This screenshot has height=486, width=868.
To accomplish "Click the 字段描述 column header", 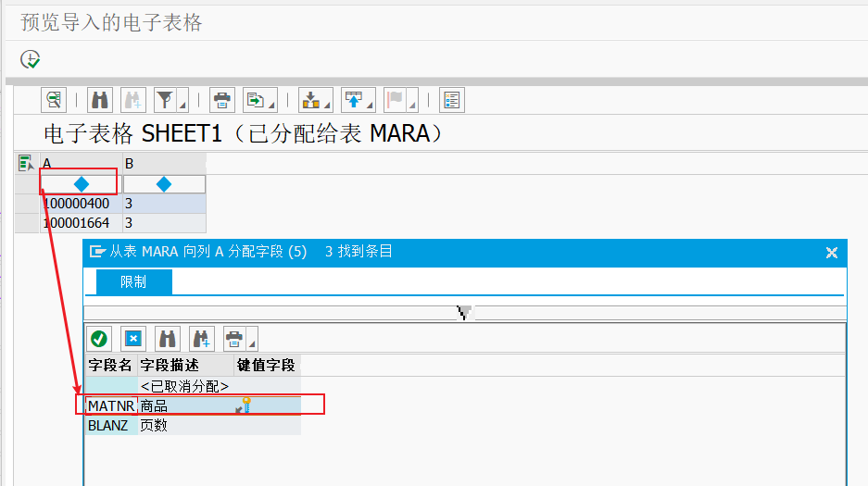I will (x=185, y=365).
